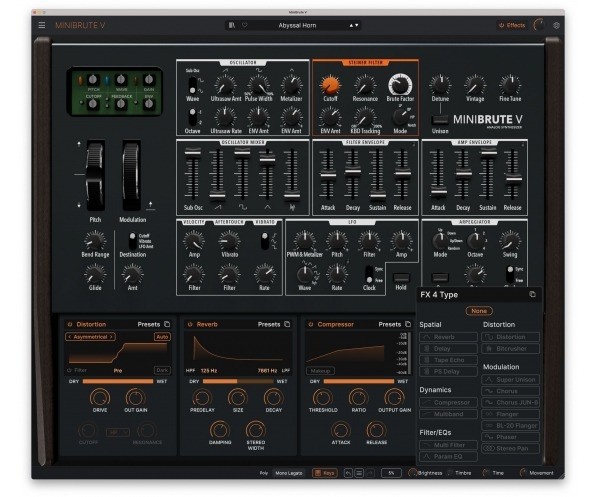Toggle the LFO Clock Sync/Free switch
The width and height of the screenshot is (597, 497).
tap(369, 274)
